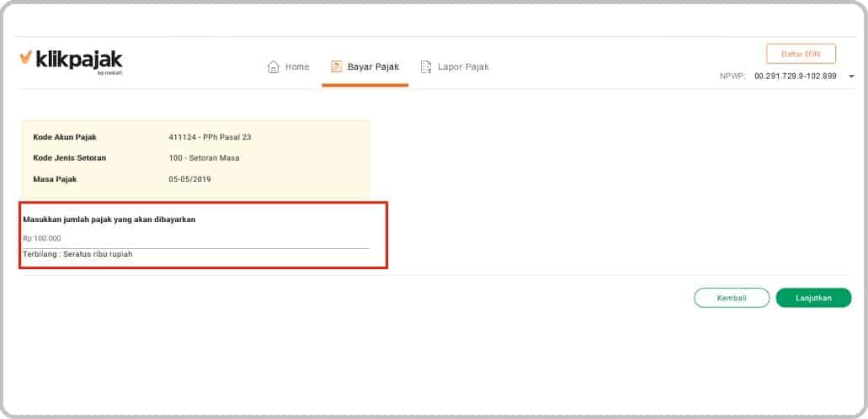Viewport: 868px width, 419px height.
Task: Click the by mekari text under logo
Action: [109, 72]
